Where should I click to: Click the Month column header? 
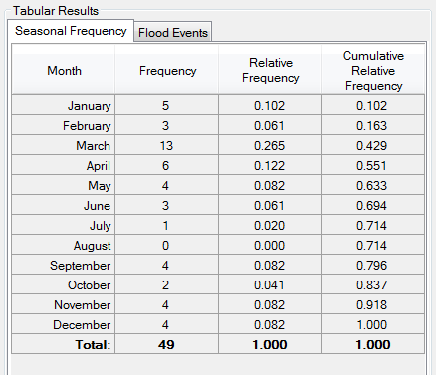(63, 70)
